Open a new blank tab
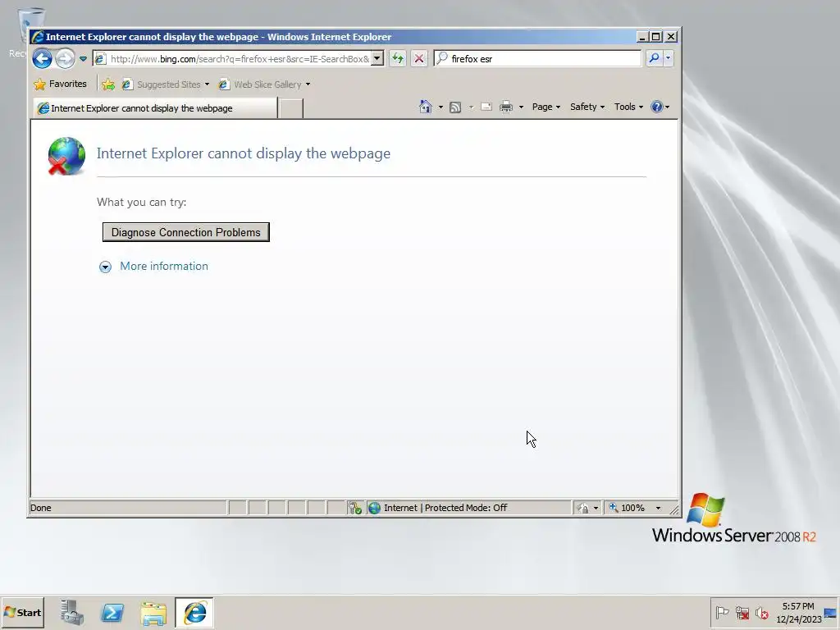 (x=291, y=108)
